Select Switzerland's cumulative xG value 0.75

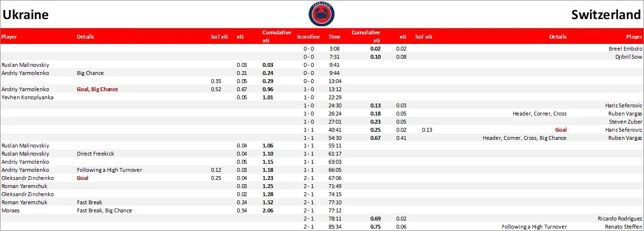pos(375,227)
